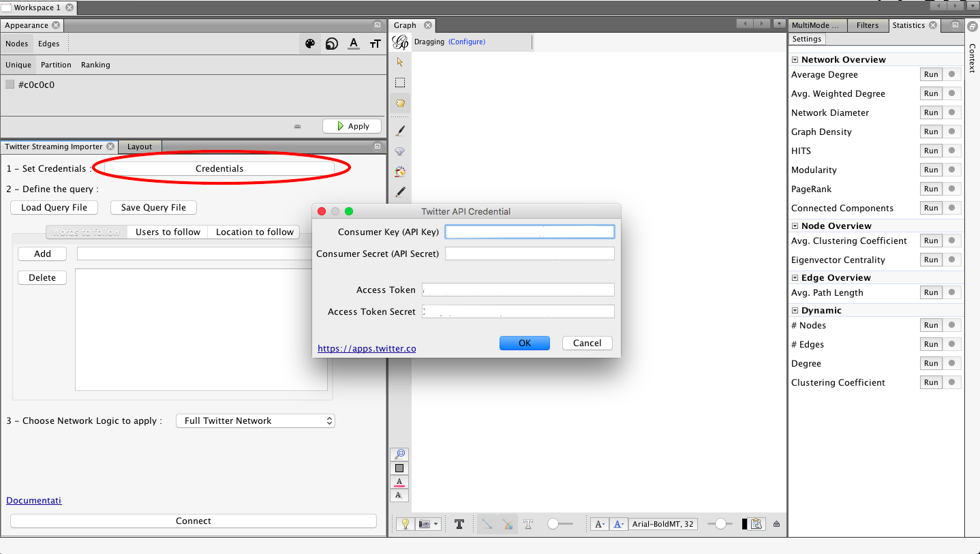Image resolution: width=980 pixels, height=554 pixels.
Task: Switch to the Edges appearance tab
Action: (48, 44)
